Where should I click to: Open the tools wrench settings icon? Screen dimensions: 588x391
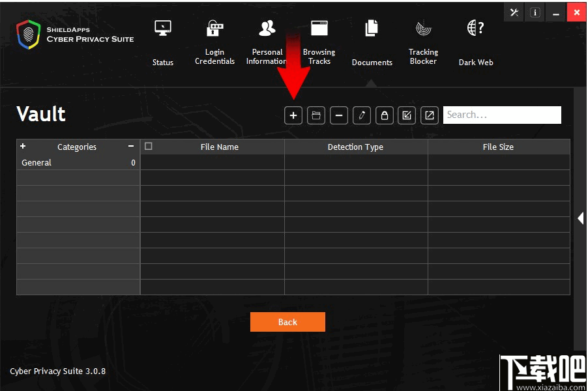514,12
